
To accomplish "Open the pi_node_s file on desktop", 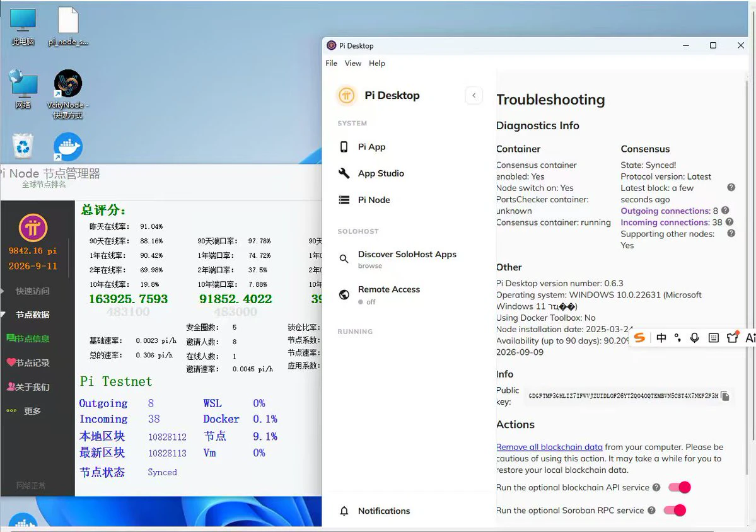I will [68, 26].
